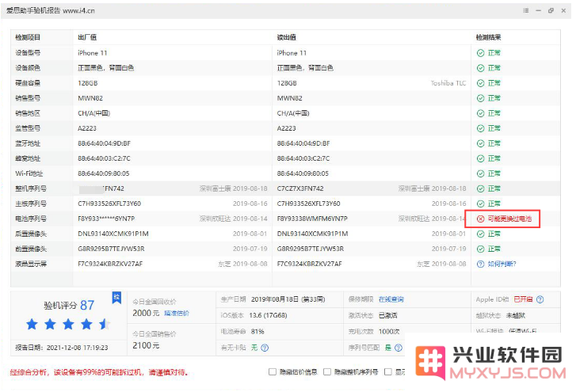Click the help icon beside 序列号匹配 是

(399, 348)
